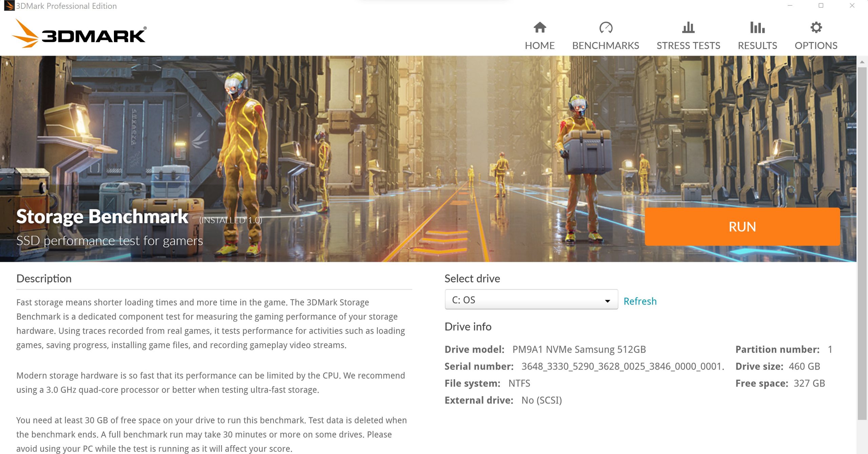This screenshot has width=868, height=454.
Task: Click the NTFS file system value
Action: (x=519, y=383)
